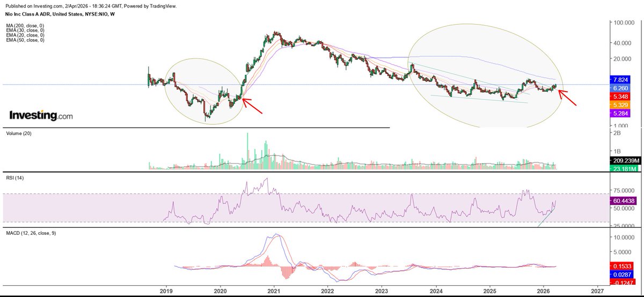Viewport: 644px width, 297px height.
Task: Click 2027 on the time axis
Action: coord(597,291)
